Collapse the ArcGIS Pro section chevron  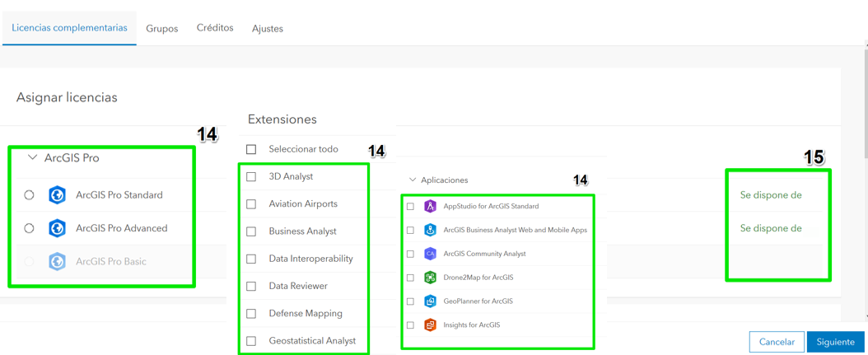tap(31, 158)
